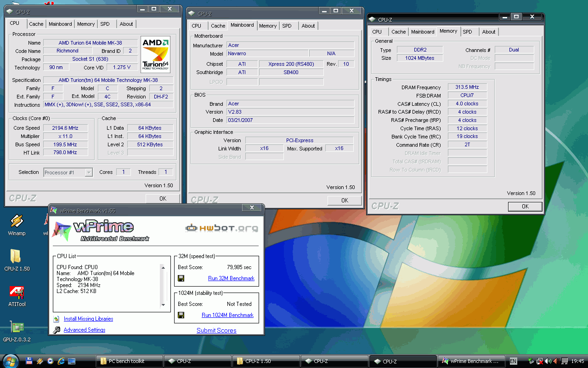The height and width of the screenshot is (368, 588).
Task: Click the wPrime Multithreaded Benchmark logo
Action: point(100,231)
